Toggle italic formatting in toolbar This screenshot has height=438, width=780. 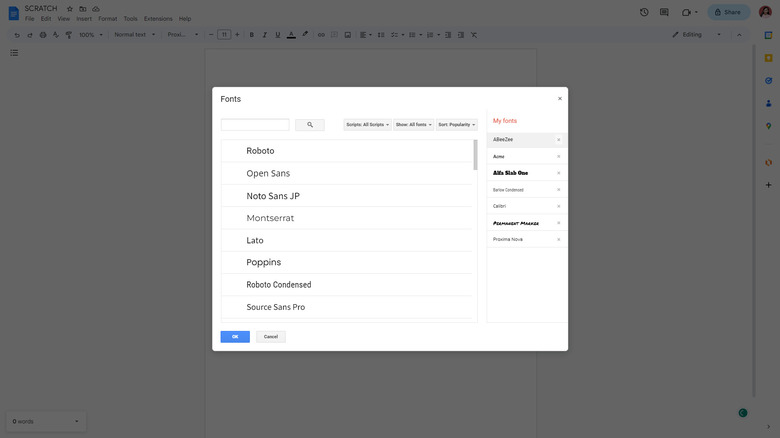point(264,35)
